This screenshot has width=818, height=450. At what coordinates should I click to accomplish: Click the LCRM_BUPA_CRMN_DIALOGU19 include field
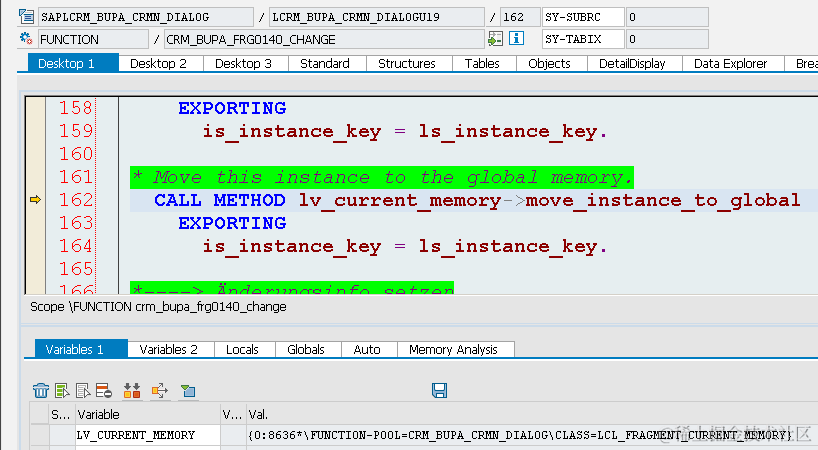[x=377, y=17]
